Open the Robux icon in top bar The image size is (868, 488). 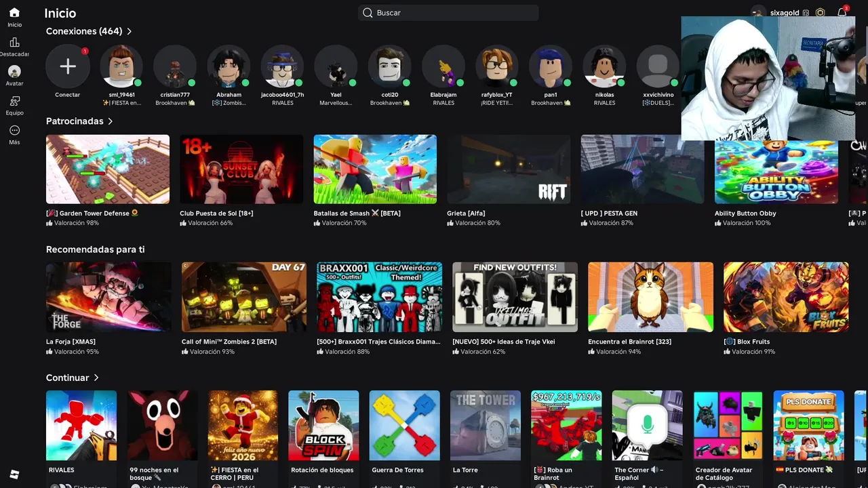(x=821, y=12)
